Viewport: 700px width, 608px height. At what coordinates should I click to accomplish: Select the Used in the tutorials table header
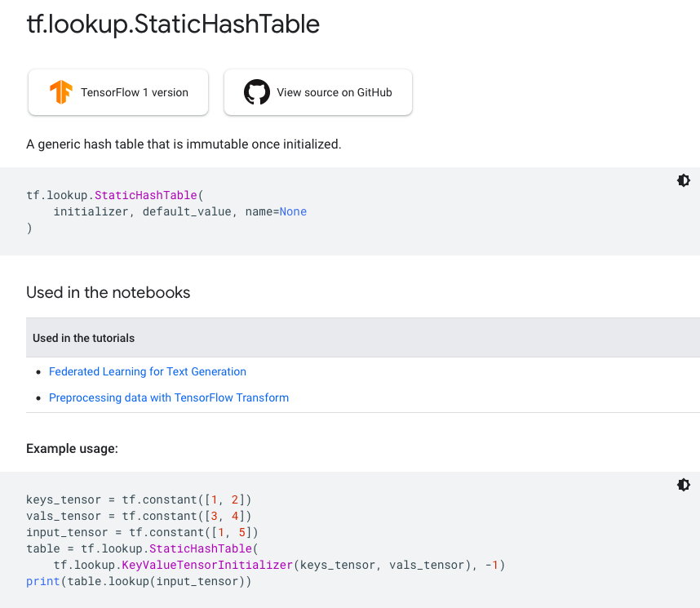coord(84,338)
